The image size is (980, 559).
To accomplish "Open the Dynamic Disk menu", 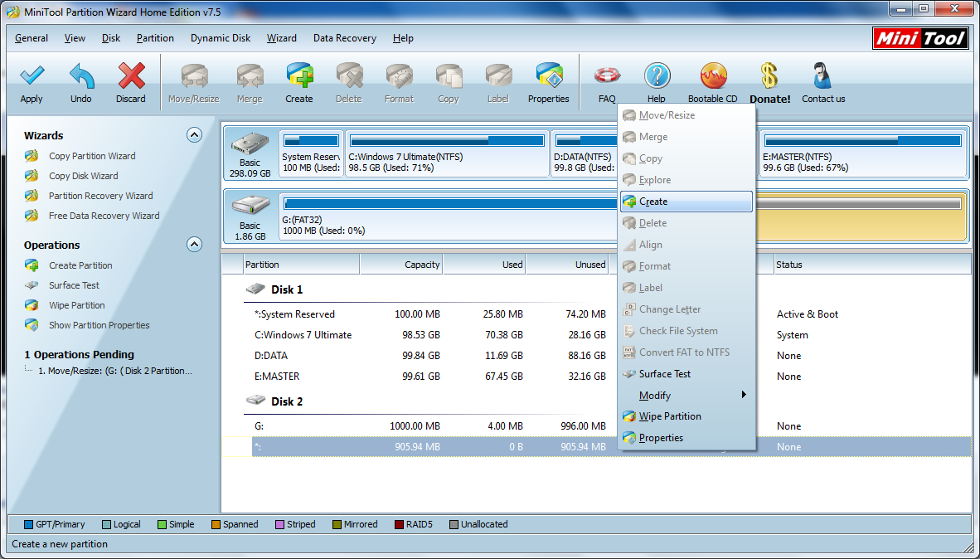I will tap(221, 38).
